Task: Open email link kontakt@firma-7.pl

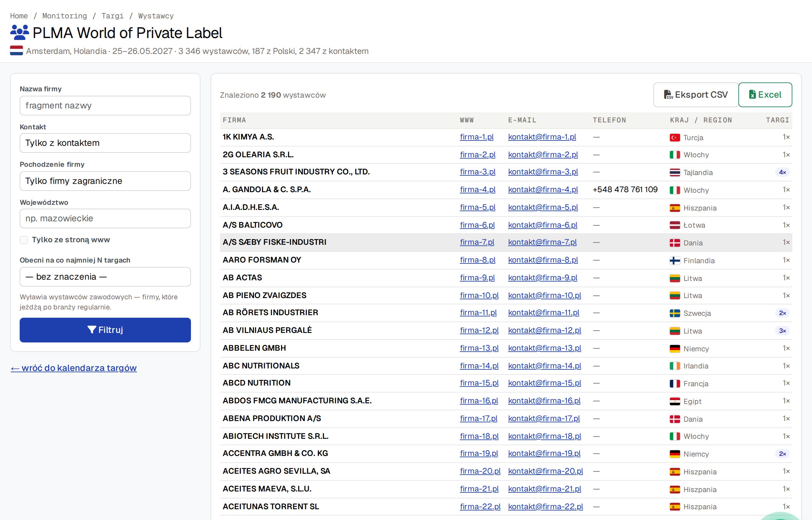Action: point(542,242)
